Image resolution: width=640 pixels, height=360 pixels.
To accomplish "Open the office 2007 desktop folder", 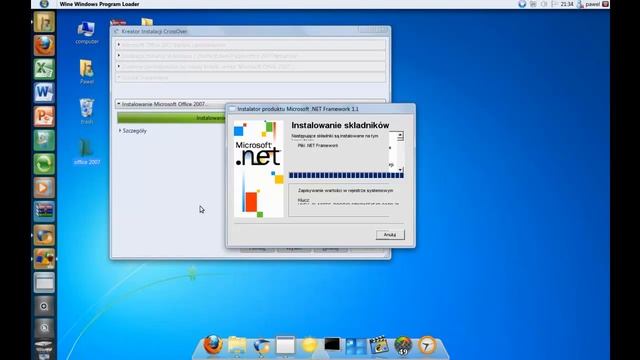I will click(87, 151).
